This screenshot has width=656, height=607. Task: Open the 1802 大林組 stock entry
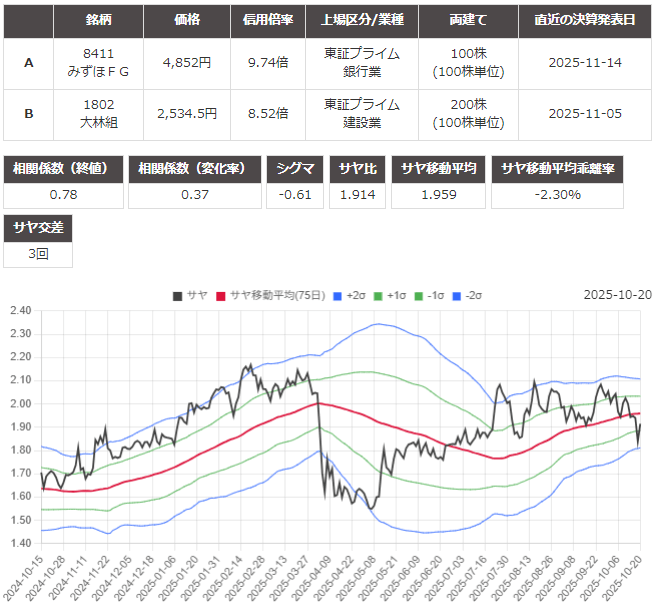coord(98,113)
